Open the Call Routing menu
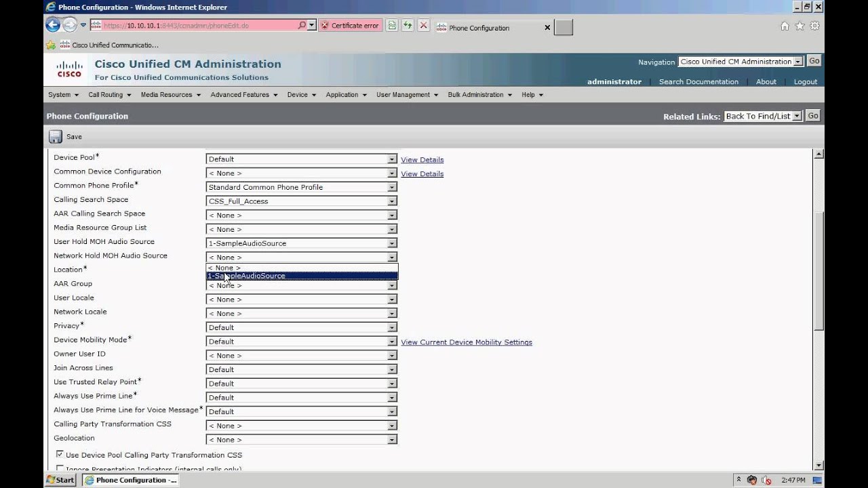The width and height of the screenshot is (868, 488). coord(109,95)
